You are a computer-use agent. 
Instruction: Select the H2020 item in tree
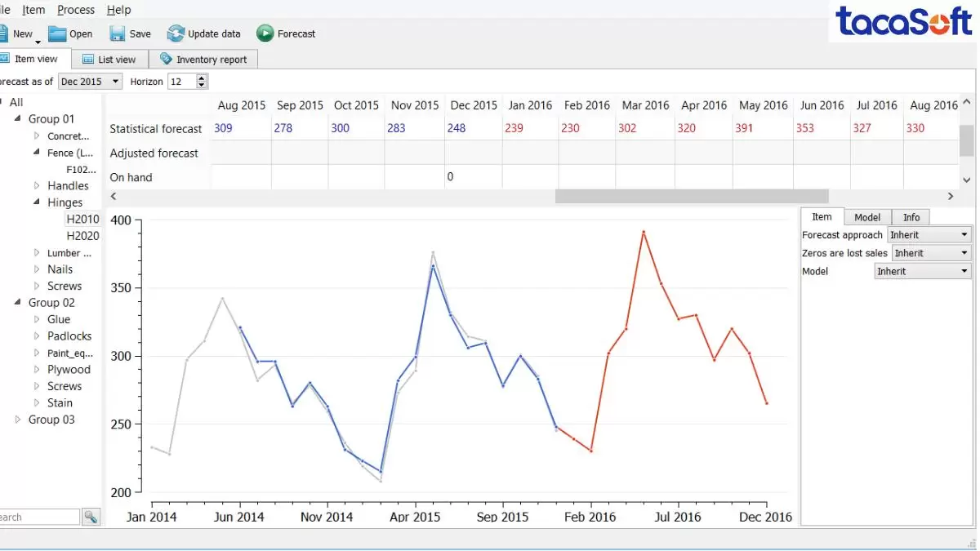pyautogui.click(x=82, y=236)
